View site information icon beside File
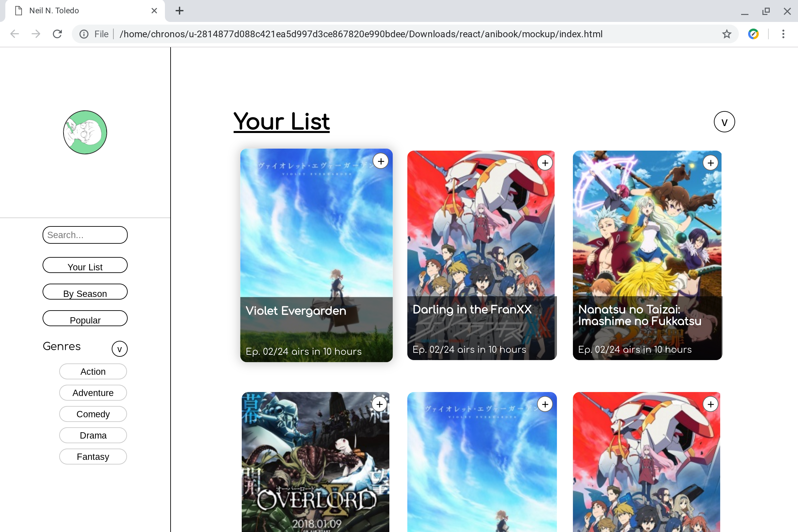Viewport: 798px width, 532px height. [x=84, y=34]
